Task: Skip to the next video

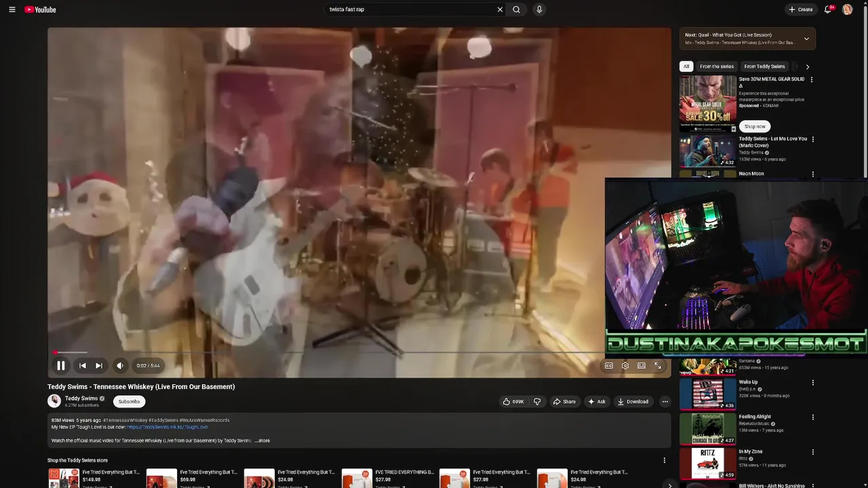Action: [x=99, y=365]
